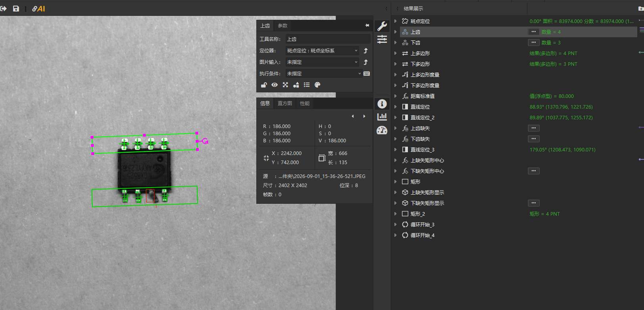Click the ellipsis button on 上齿缺失 row
Viewport: 644px width, 310px height.
click(x=534, y=128)
